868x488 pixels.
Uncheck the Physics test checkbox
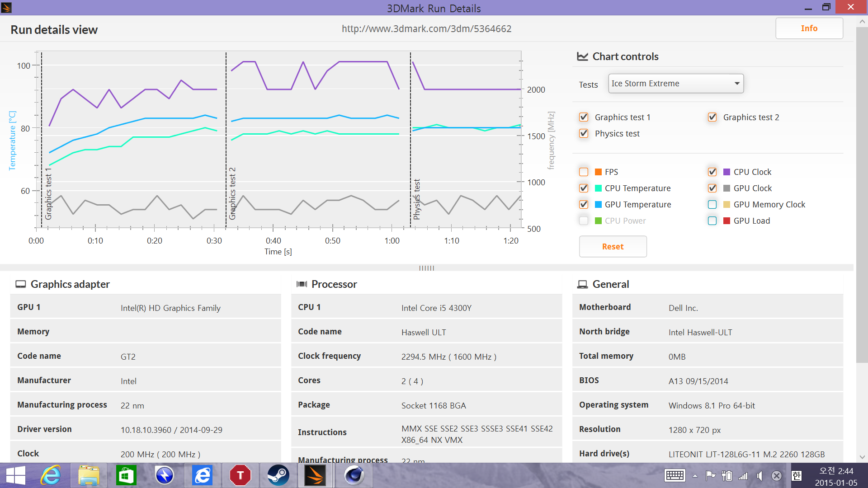(584, 133)
